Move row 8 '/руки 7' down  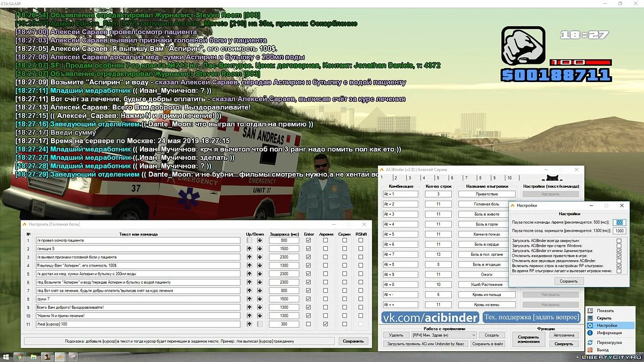coord(260,299)
